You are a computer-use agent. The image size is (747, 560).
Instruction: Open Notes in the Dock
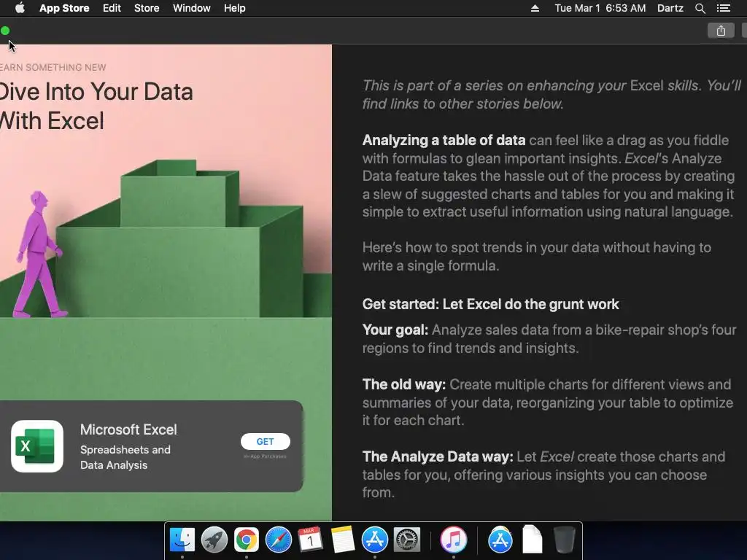343,540
